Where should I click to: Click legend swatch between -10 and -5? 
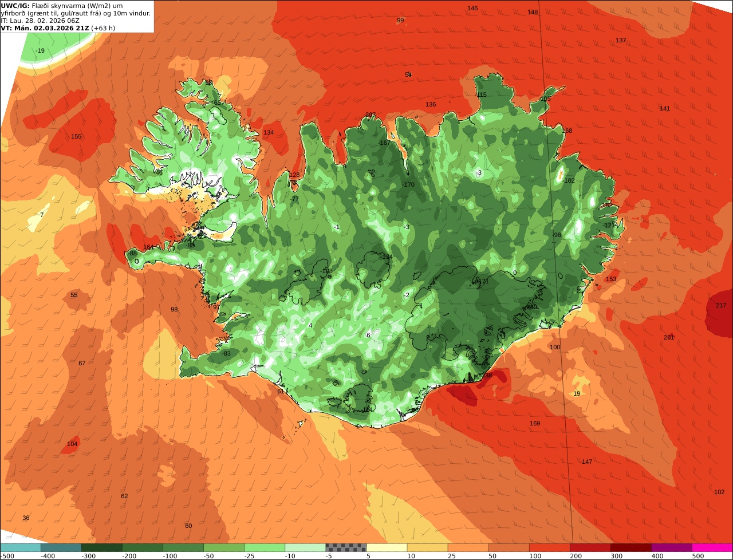click(305, 547)
